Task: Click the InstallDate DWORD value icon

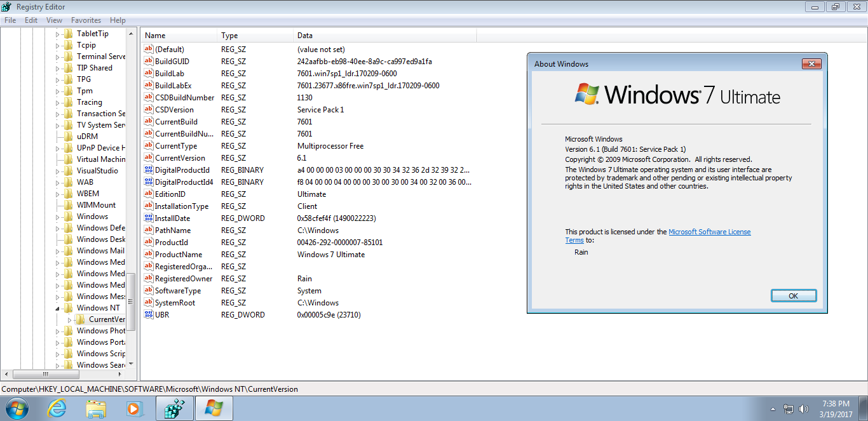Action: (149, 218)
